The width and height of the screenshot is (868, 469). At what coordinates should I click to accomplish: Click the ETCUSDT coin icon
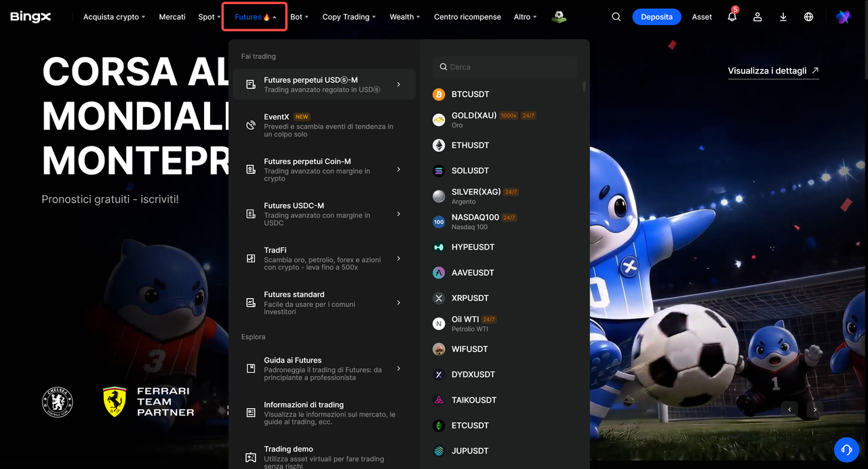439,426
